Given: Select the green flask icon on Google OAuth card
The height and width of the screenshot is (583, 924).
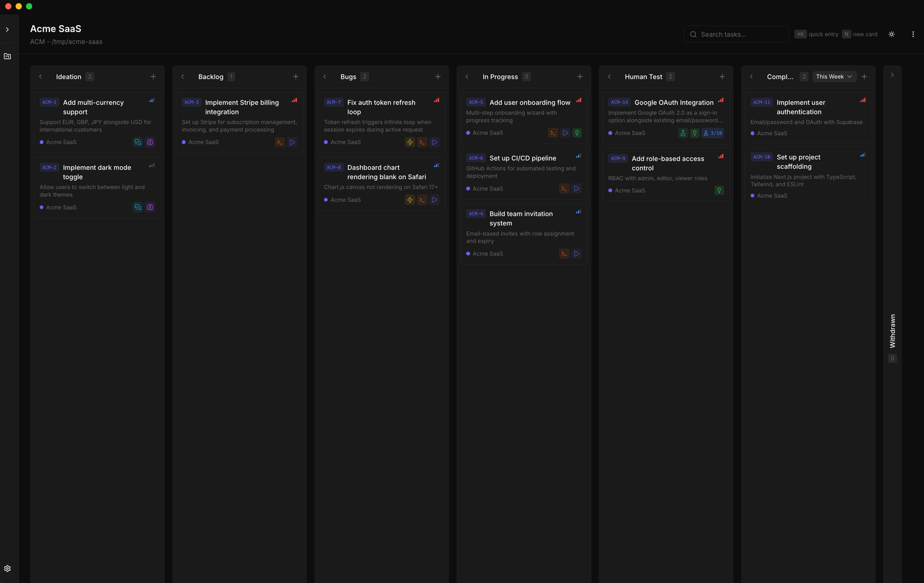Looking at the screenshot, I should coord(683,133).
